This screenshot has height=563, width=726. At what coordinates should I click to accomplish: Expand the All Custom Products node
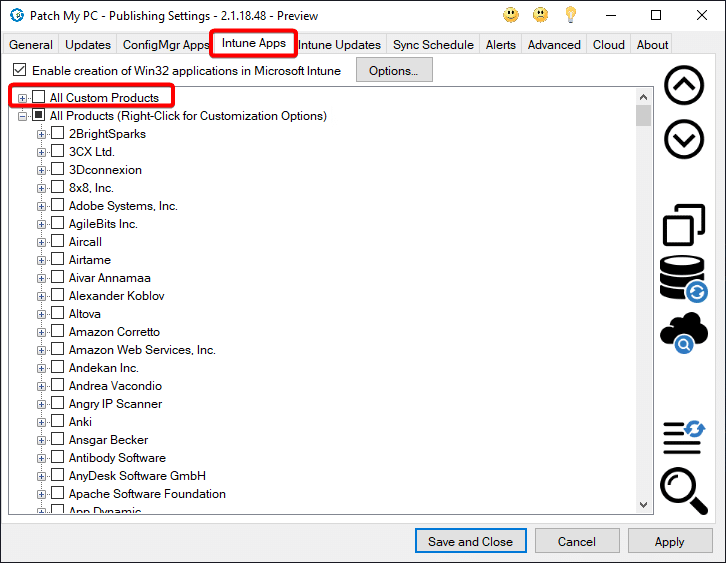click(x=23, y=98)
